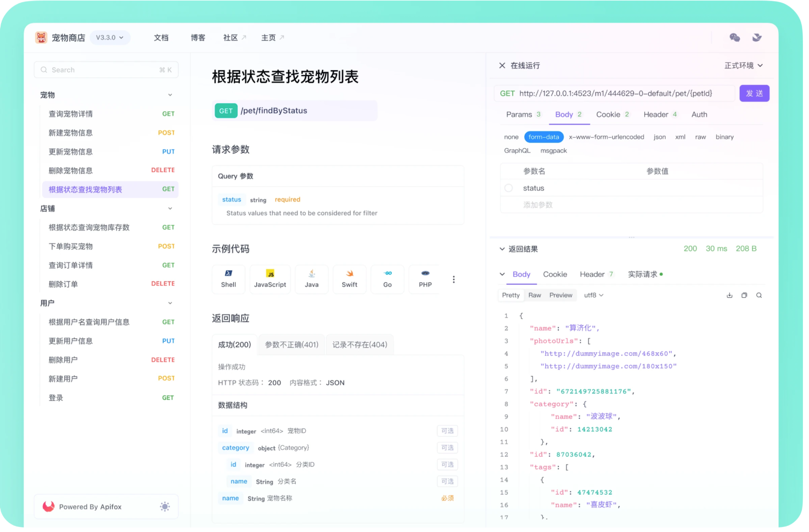Open the V3.3.0 version dropdown
Viewport: 809px width, 532px height.
110,37
